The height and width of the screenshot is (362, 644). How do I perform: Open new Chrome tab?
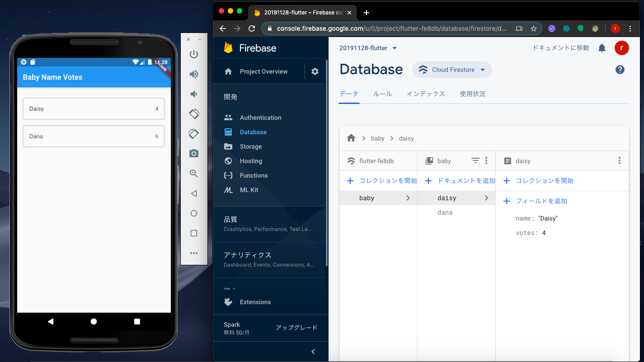click(367, 12)
